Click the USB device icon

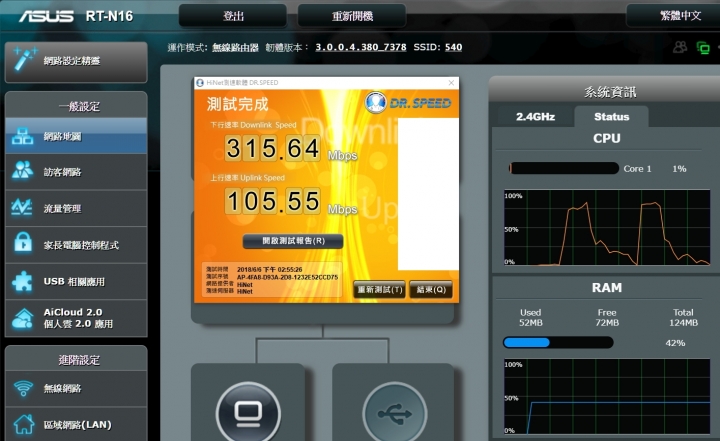(394, 413)
